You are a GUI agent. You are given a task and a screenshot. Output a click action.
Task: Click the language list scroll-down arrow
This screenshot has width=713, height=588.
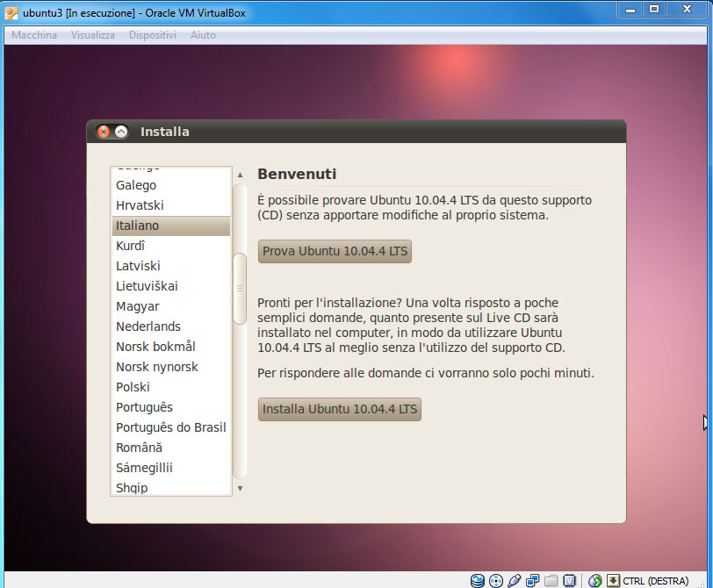coord(240,489)
